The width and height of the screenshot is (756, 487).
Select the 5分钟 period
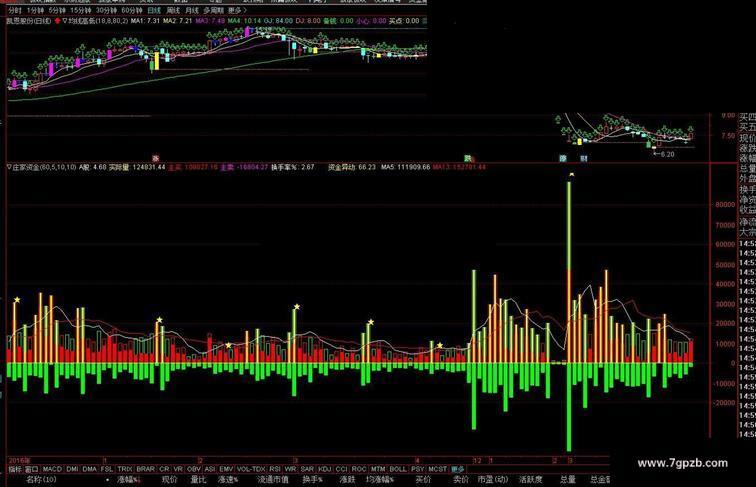click(56, 10)
